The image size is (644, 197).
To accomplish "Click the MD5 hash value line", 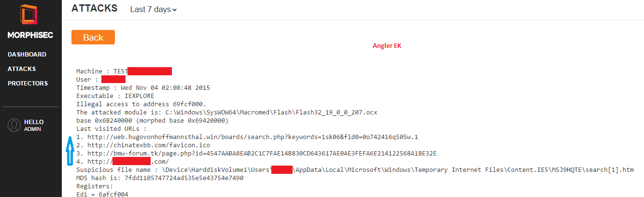I will tap(160, 178).
